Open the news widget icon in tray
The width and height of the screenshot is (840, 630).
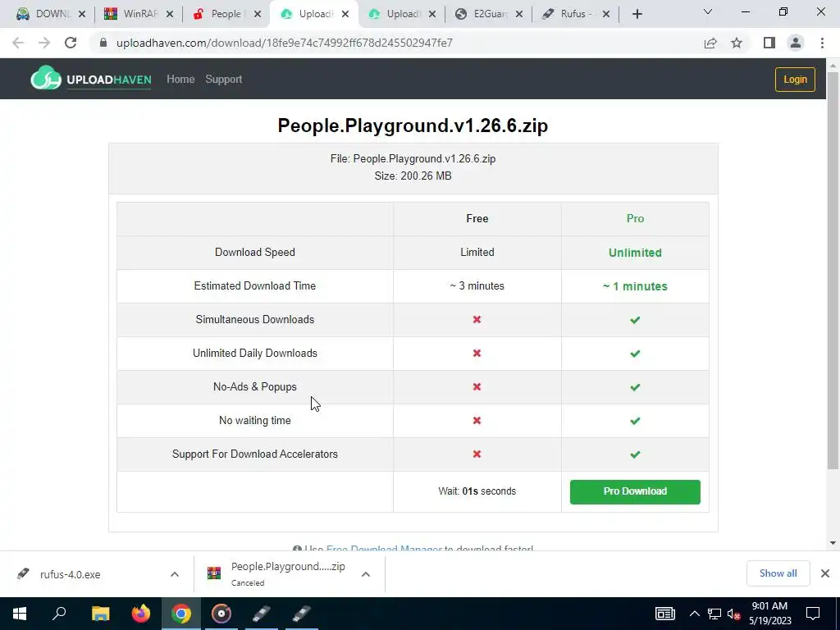[664, 614]
